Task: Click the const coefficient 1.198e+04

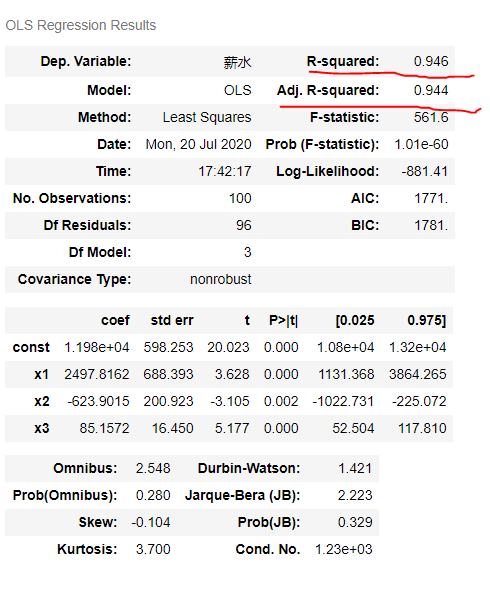Action: tap(97, 347)
